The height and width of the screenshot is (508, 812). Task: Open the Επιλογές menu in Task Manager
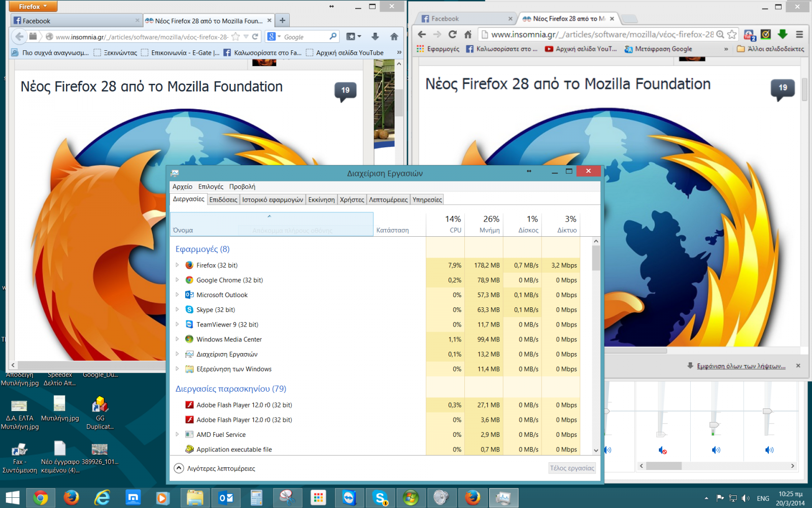click(x=211, y=186)
